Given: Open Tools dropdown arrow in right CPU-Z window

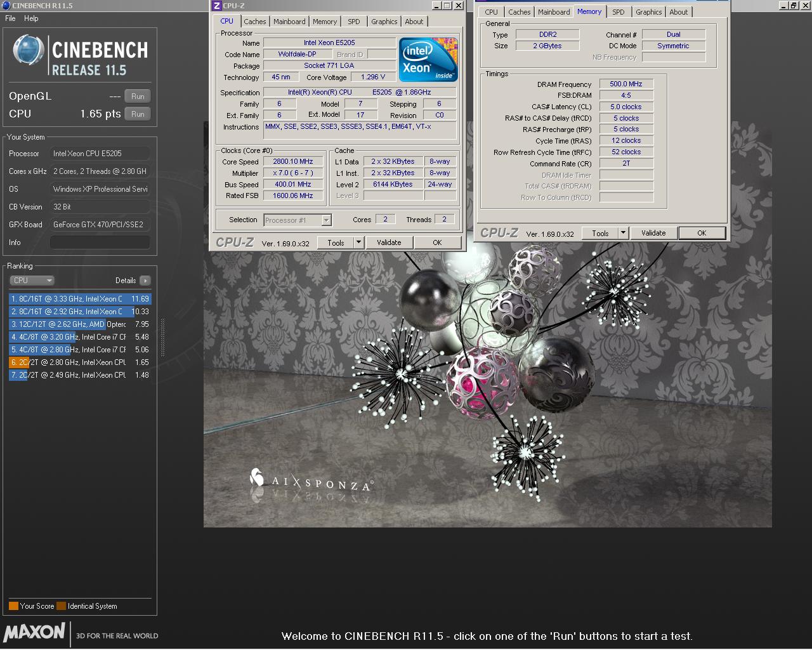Looking at the screenshot, I should tap(623, 233).
